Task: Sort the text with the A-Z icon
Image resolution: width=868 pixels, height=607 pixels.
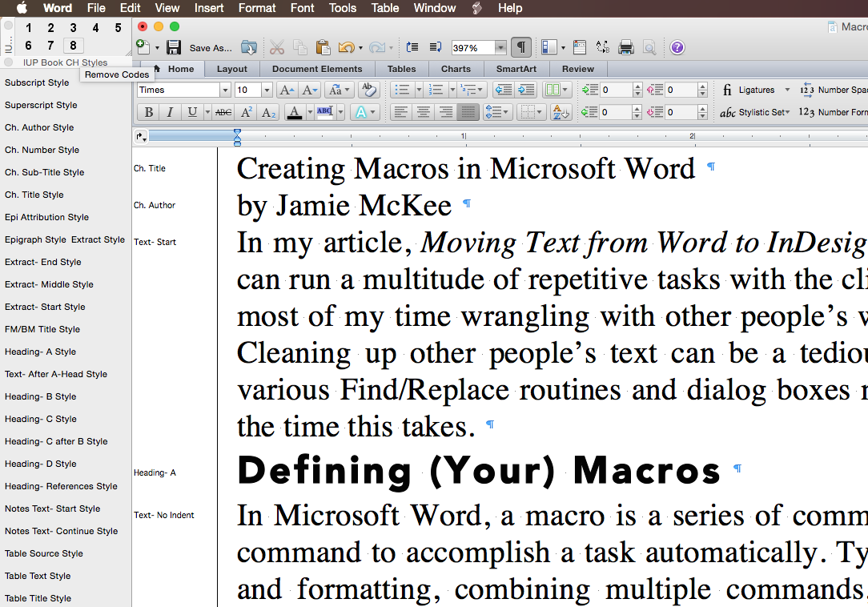Action: [x=561, y=112]
